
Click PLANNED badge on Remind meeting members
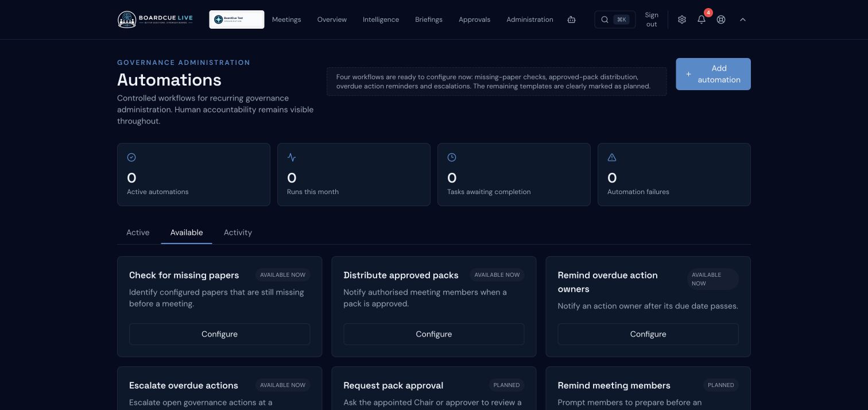[x=721, y=385]
